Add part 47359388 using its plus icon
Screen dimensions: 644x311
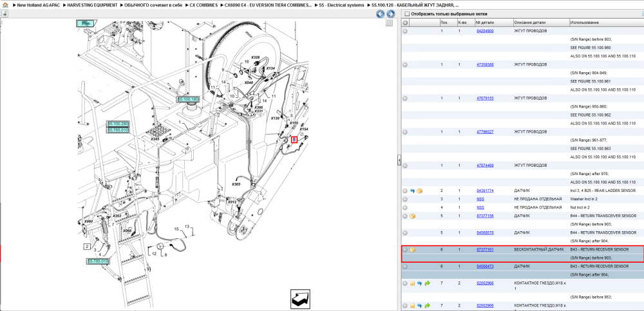pos(405,64)
